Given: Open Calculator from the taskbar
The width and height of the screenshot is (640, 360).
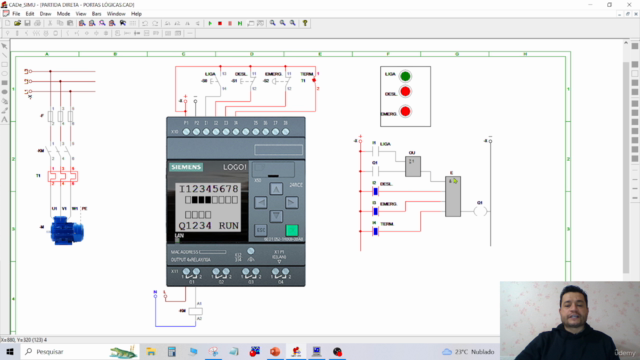Looking at the screenshot, I should point(172,351).
